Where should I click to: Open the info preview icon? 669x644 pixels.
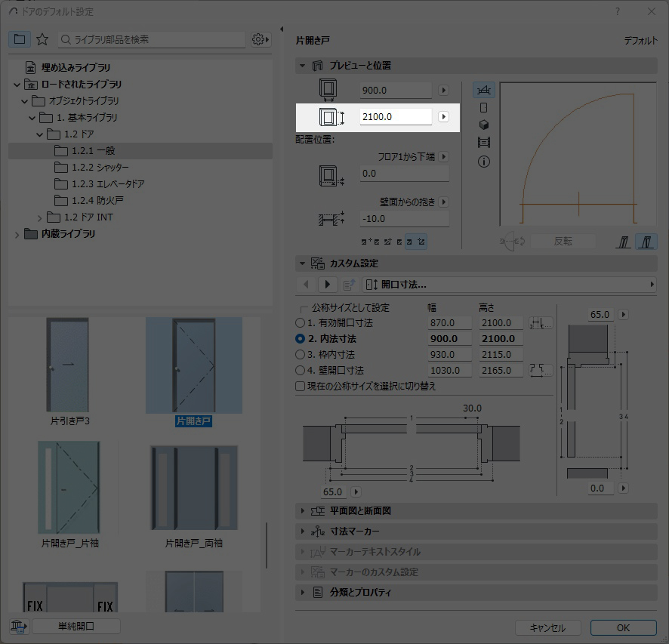coord(484,161)
